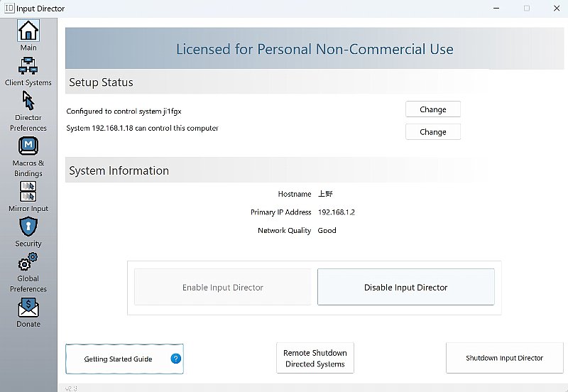Viewport: 568px width, 392px height.
Task: Click the Network Quality label
Action: 285,230
